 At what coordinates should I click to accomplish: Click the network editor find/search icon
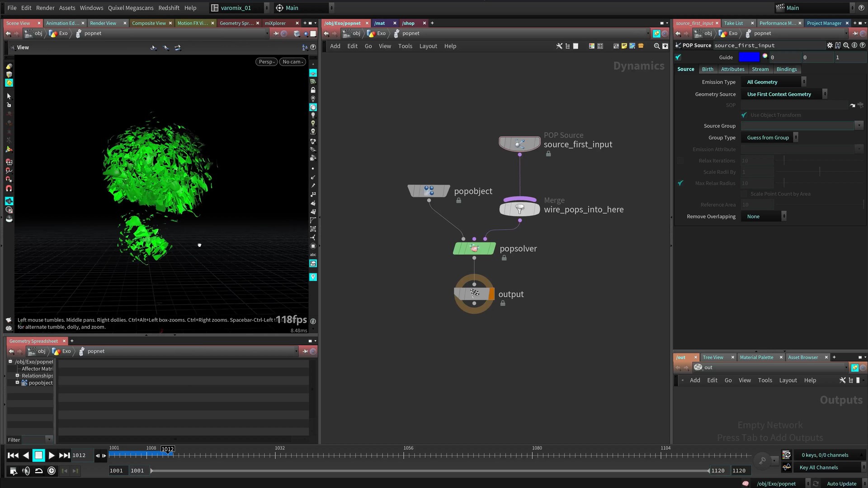click(x=656, y=46)
